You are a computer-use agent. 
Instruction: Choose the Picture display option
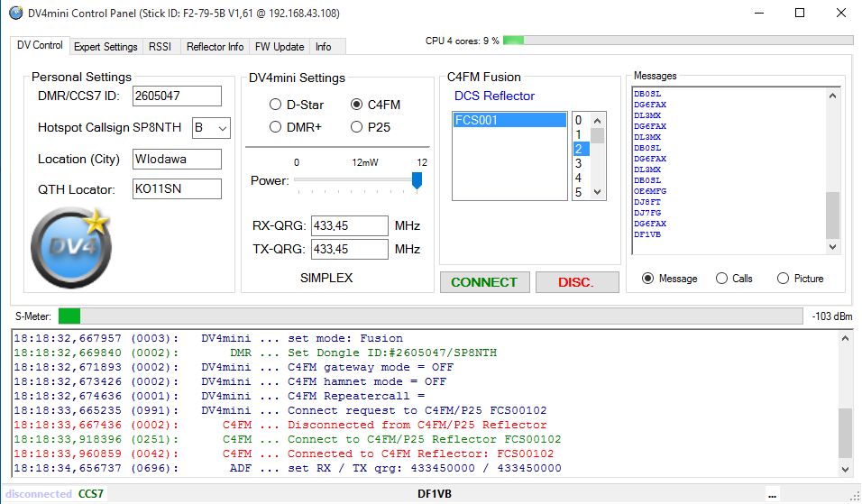(x=783, y=278)
